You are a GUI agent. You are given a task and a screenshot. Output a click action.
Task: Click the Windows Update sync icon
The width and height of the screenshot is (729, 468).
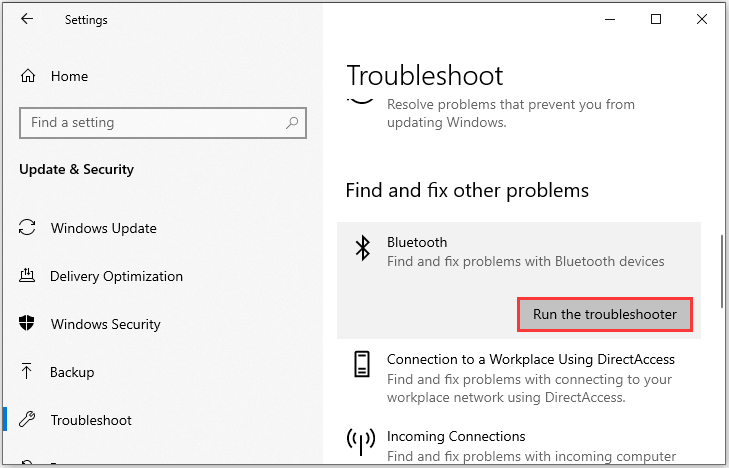coord(28,228)
